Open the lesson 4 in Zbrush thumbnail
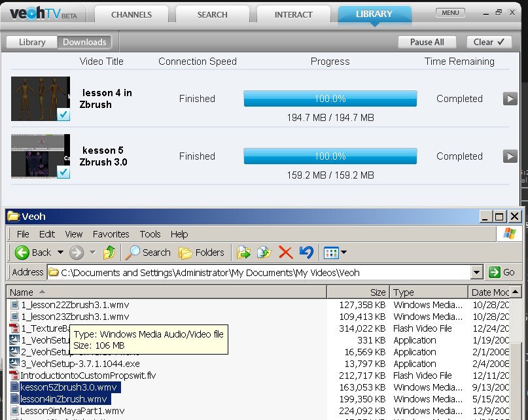Image resolution: width=528 pixels, height=420 pixels. tap(41, 99)
